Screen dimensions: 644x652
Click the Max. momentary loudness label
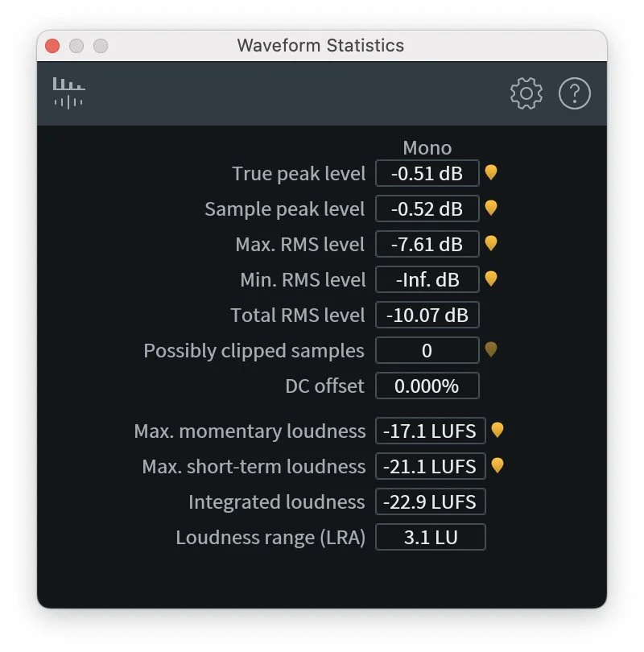point(250,431)
